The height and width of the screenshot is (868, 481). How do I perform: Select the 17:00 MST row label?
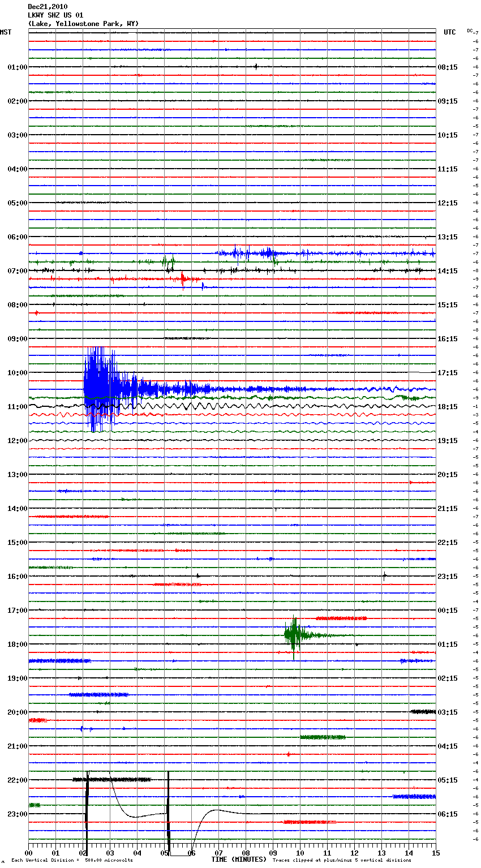(x=17, y=611)
